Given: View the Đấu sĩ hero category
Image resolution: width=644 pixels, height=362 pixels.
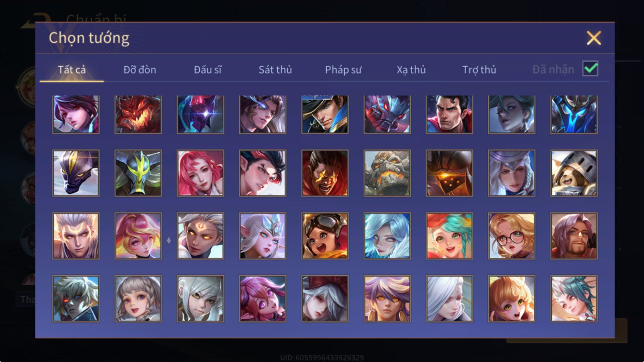Looking at the screenshot, I should (x=208, y=70).
